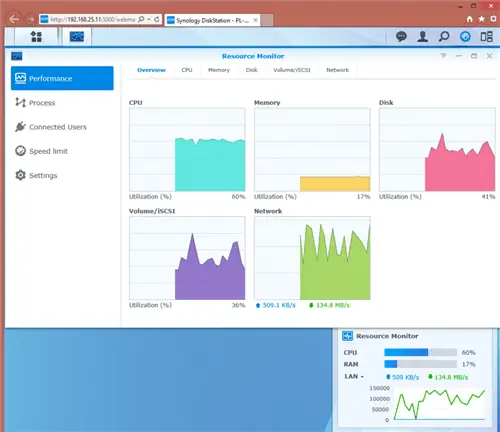Switch to the Volume/iSCSI tab
This screenshot has width=500, height=432.
292,70
